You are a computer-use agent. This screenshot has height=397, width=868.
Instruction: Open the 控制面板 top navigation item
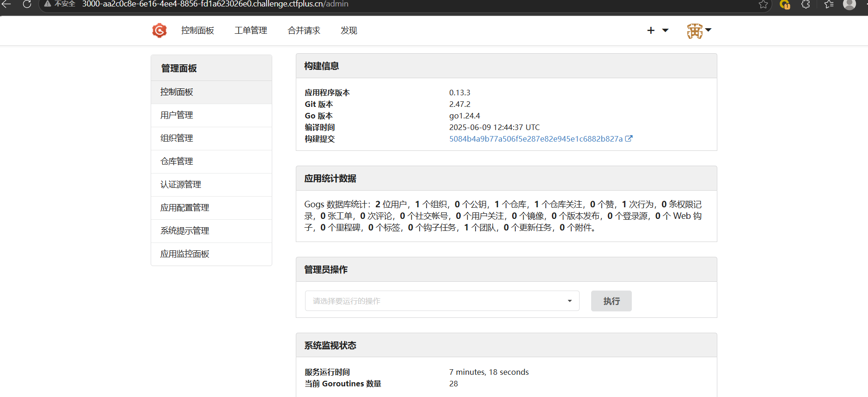pos(197,31)
